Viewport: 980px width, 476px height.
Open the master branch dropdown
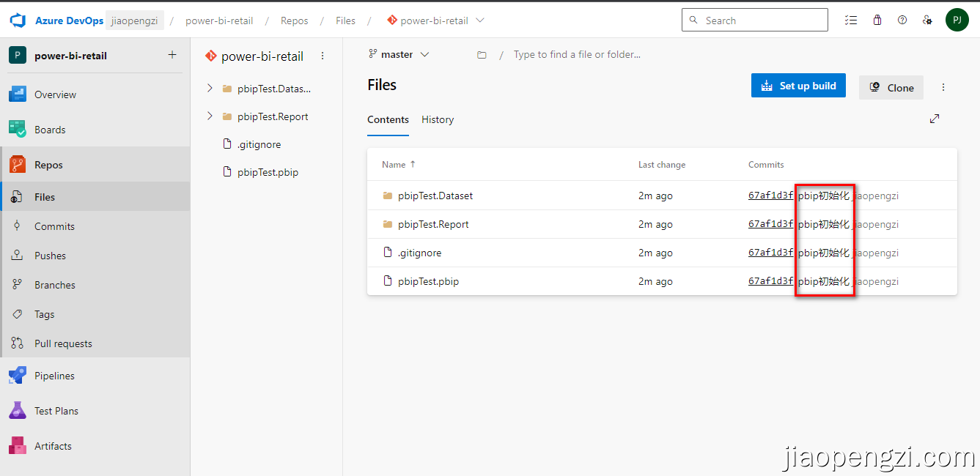click(x=399, y=54)
